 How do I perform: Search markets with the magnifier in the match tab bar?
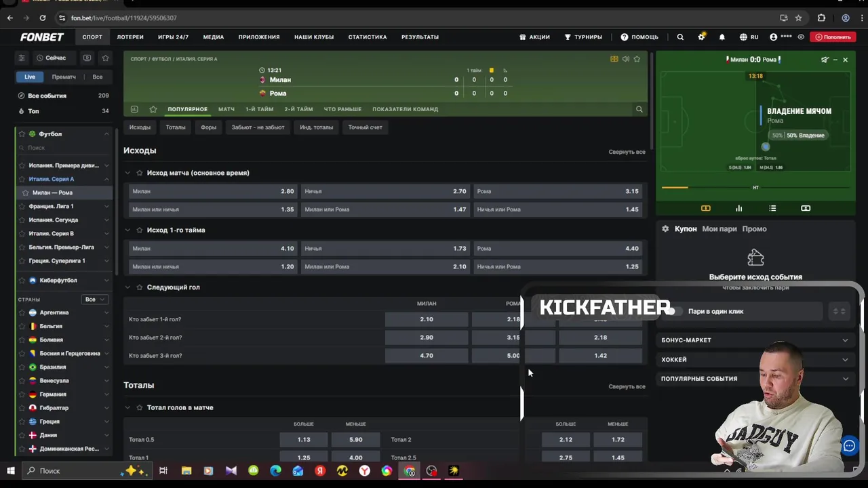(639, 109)
